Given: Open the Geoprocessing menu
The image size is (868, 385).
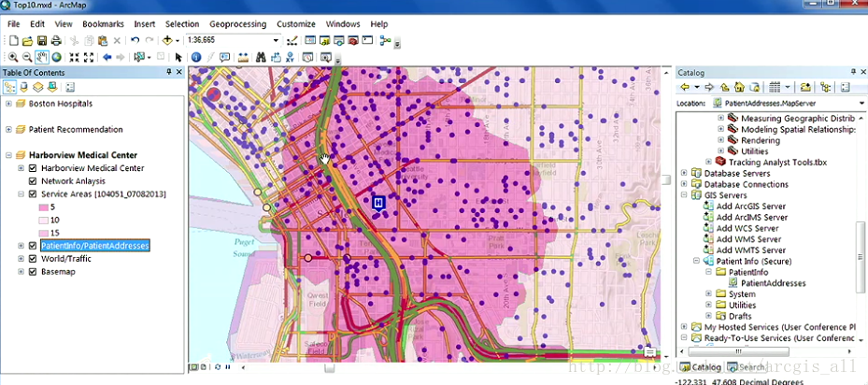Looking at the screenshot, I should pos(236,23).
